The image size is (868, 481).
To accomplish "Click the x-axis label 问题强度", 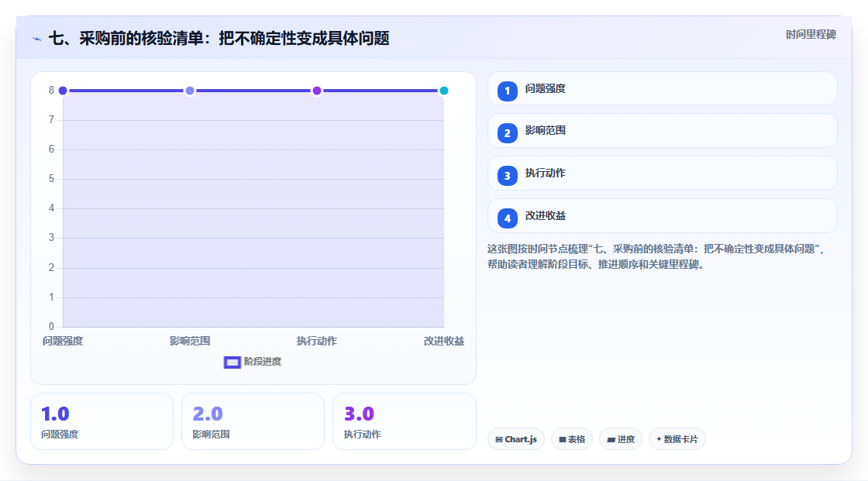I will point(63,342).
